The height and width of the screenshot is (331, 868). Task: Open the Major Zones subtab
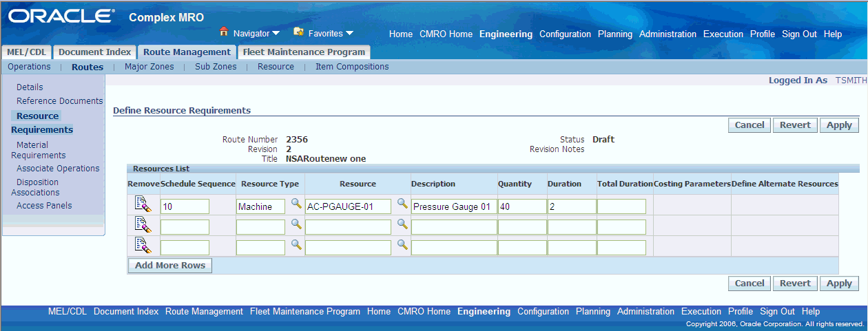[149, 67]
